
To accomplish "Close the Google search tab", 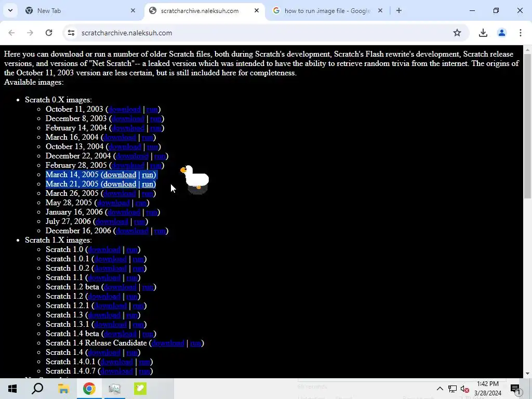I will coord(380,11).
